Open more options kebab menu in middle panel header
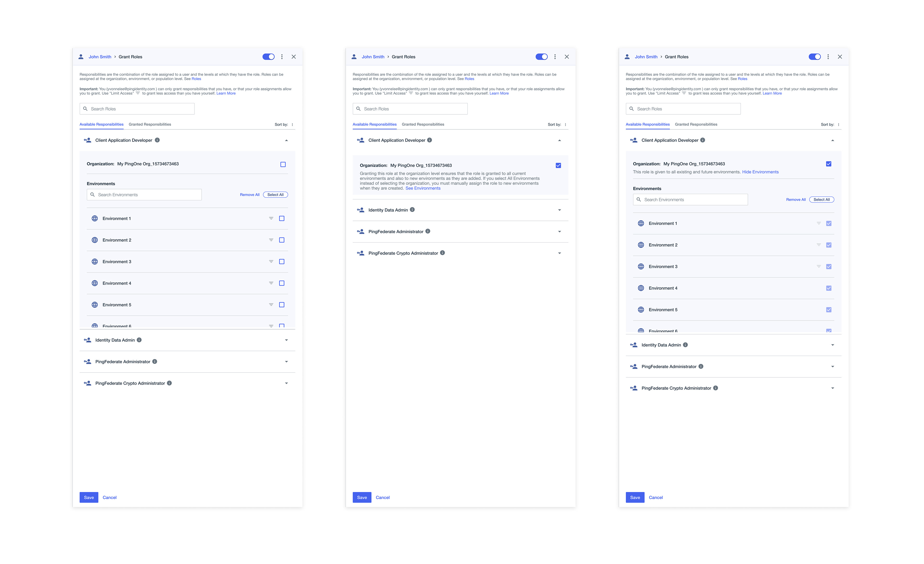Screen dimensions: 924x564 (555, 57)
